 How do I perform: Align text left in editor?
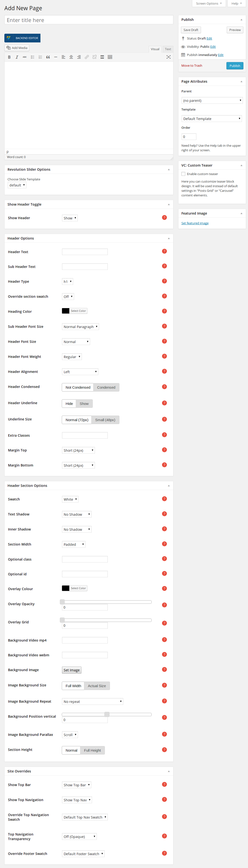(63, 57)
